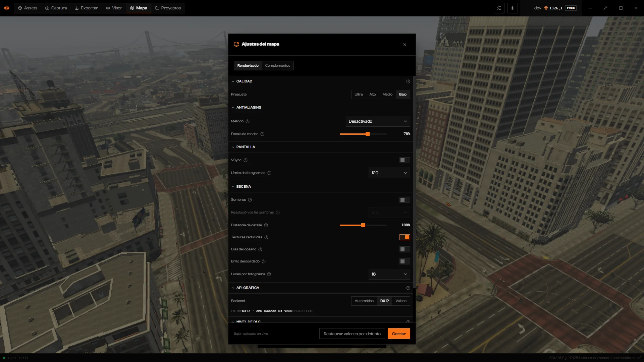Image resolution: width=644 pixels, height=362 pixels.
Task: Click the help icon next to Olas del océano
Action: (260, 249)
